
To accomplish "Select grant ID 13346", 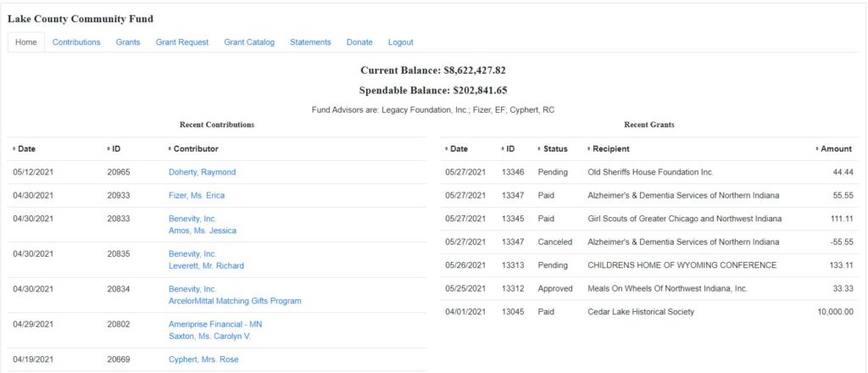I will click(x=513, y=172).
